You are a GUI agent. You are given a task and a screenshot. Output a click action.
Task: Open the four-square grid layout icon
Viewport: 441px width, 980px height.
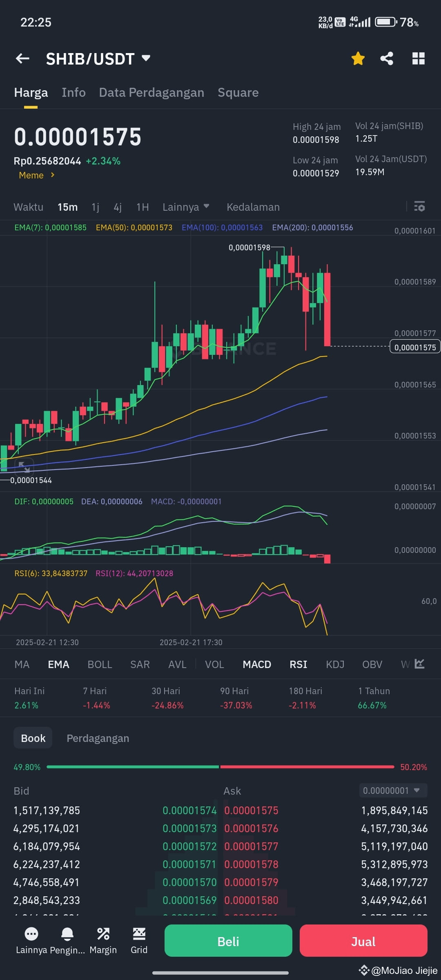point(419,58)
